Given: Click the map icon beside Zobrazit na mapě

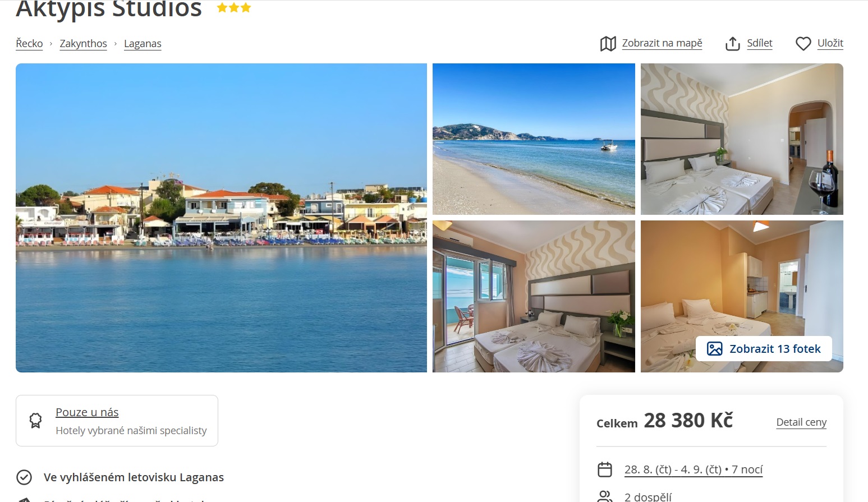Looking at the screenshot, I should pyautogui.click(x=608, y=44).
